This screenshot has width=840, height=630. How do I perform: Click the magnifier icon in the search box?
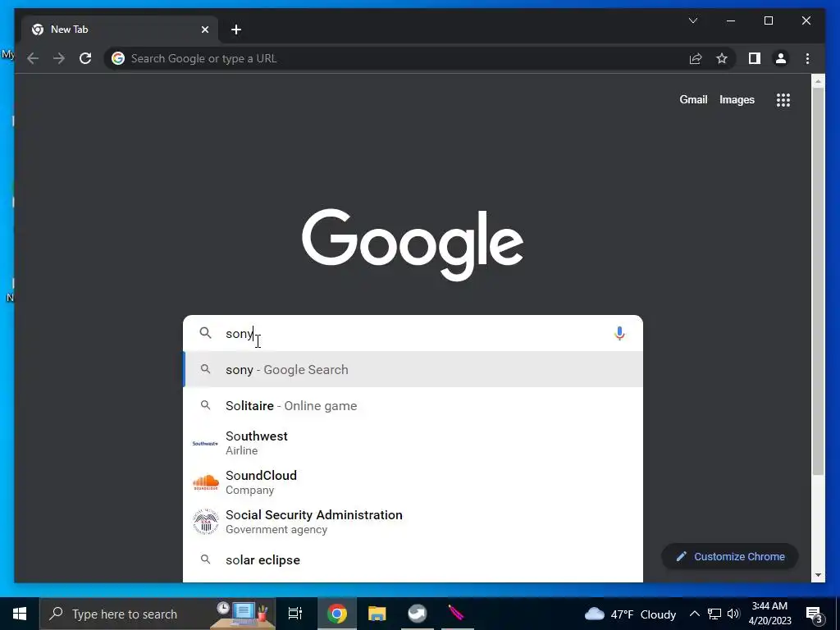[x=206, y=333]
